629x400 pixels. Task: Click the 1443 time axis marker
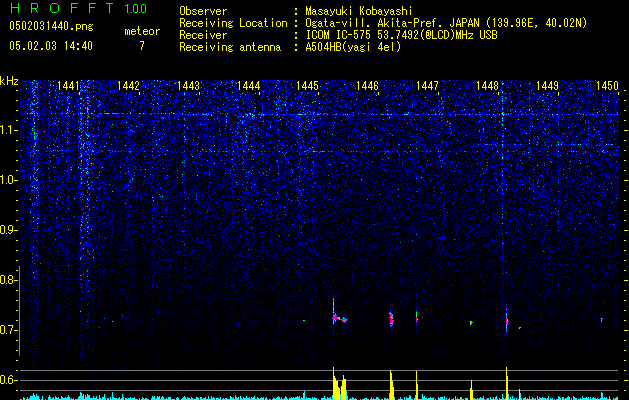[188, 86]
